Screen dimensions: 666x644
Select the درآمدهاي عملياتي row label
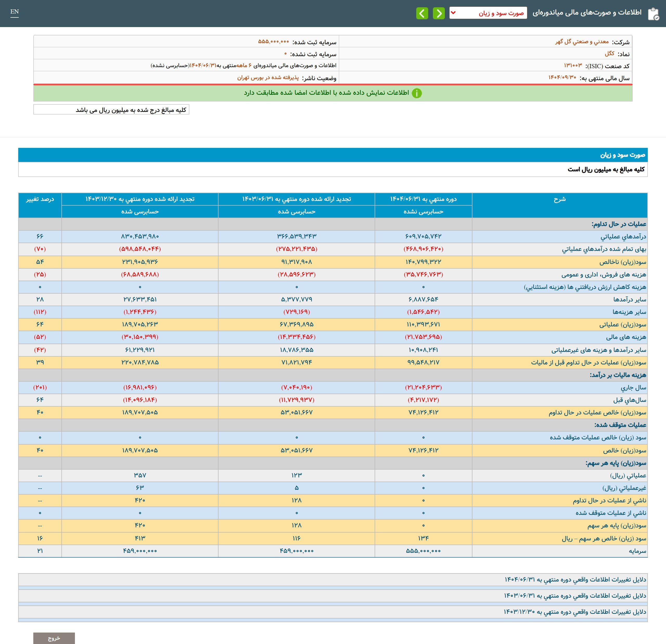[x=623, y=237]
